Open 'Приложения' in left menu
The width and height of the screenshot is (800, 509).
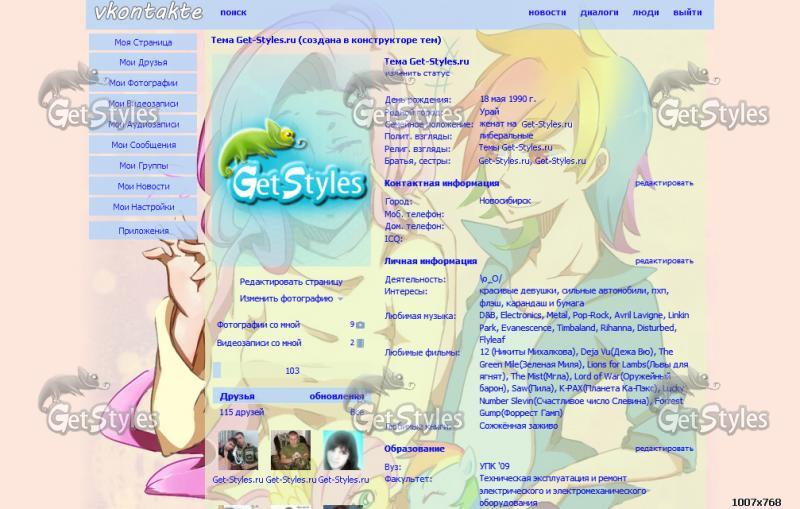(x=143, y=230)
